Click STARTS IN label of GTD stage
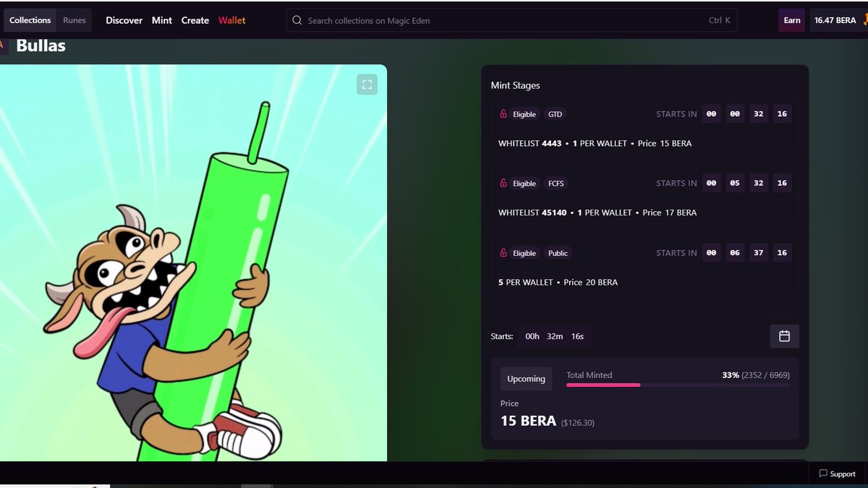This screenshot has height=488, width=868. pyautogui.click(x=676, y=114)
